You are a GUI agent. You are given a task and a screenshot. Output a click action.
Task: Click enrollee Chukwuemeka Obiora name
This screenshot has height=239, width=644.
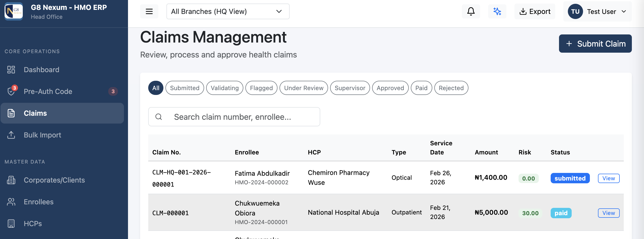point(257,208)
